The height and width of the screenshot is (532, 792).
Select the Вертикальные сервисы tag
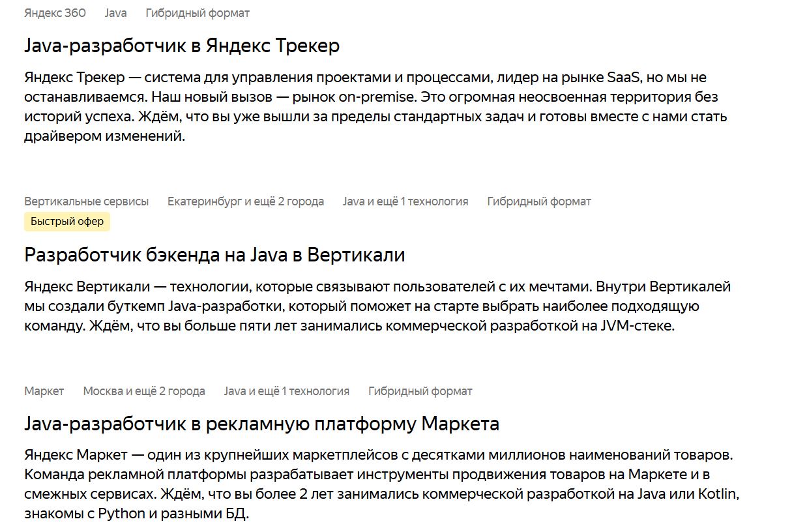pos(87,201)
